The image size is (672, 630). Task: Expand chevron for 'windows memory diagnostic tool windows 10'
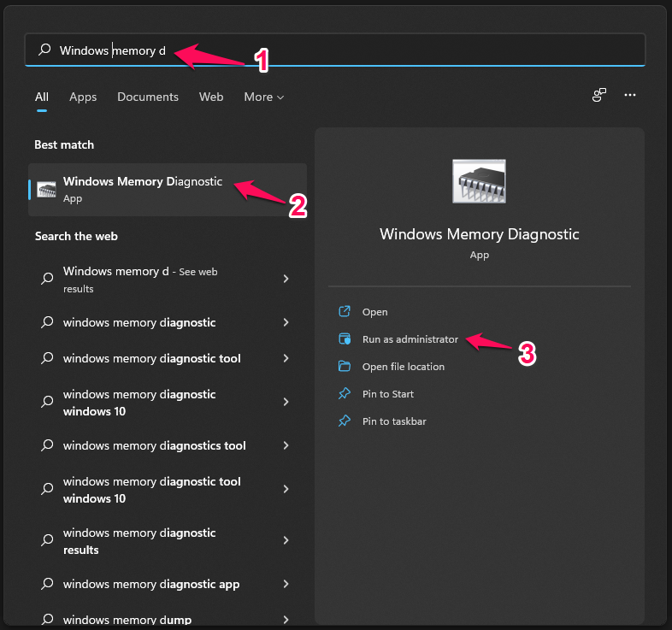click(x=286, y=490)
